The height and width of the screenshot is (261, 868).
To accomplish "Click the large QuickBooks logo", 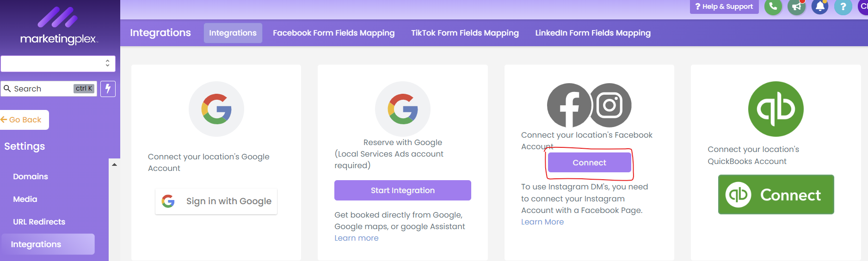I will point(776,109).
